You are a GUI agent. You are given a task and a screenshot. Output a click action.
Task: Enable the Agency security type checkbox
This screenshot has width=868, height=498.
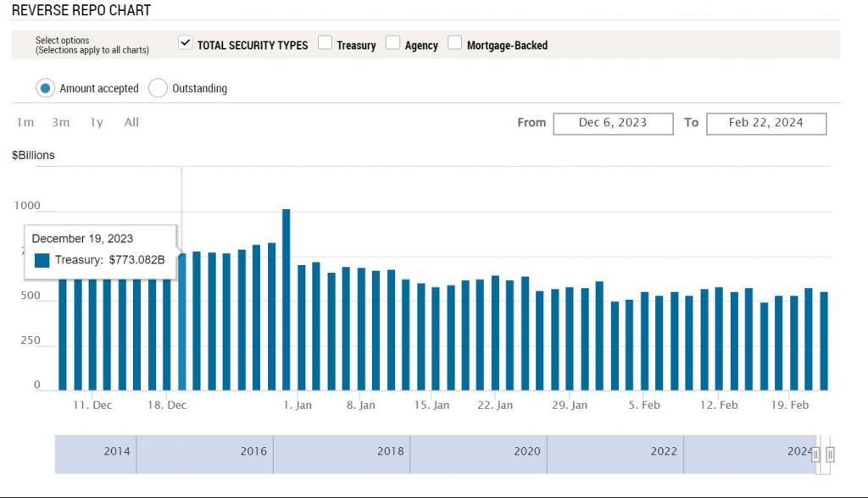[x=392, y=44]
